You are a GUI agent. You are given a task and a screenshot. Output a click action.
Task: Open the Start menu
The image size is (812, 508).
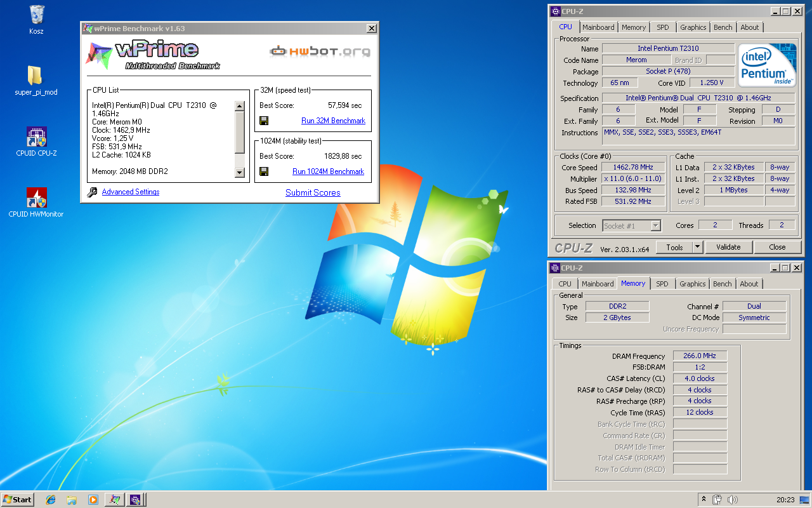[x=17, y=500]
